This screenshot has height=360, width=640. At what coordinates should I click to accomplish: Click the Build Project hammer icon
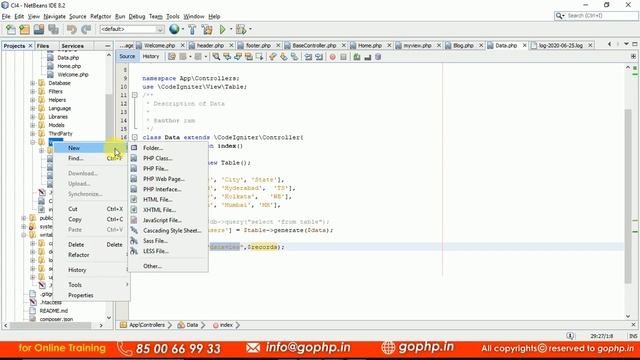(x=192, y=29)
